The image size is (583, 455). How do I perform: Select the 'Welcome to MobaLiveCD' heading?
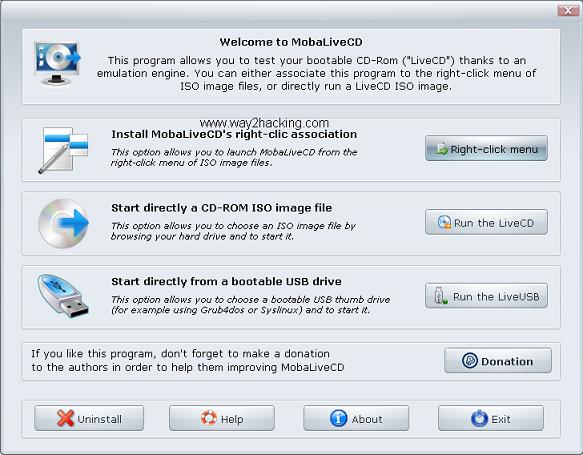tap(291, 42)
